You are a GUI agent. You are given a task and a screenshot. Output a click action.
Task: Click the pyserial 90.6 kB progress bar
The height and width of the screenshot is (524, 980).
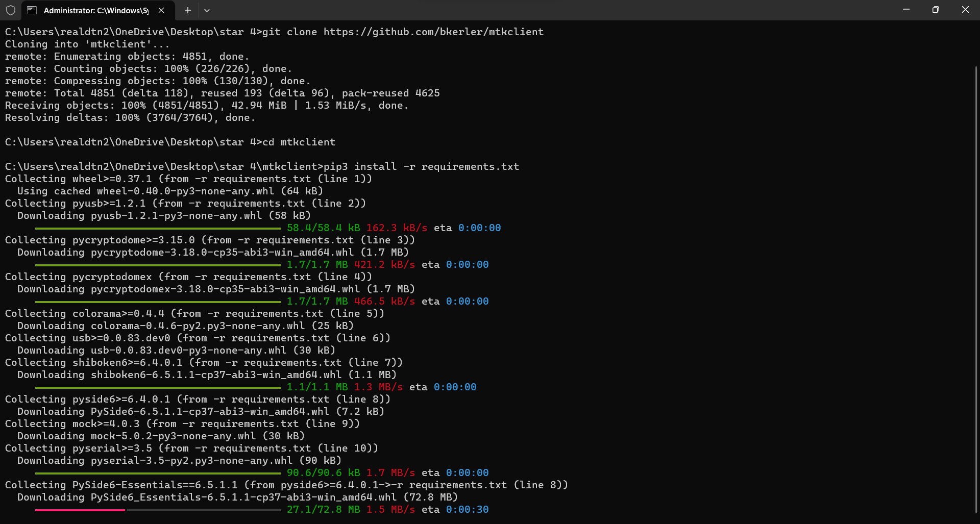pos(158,473)
